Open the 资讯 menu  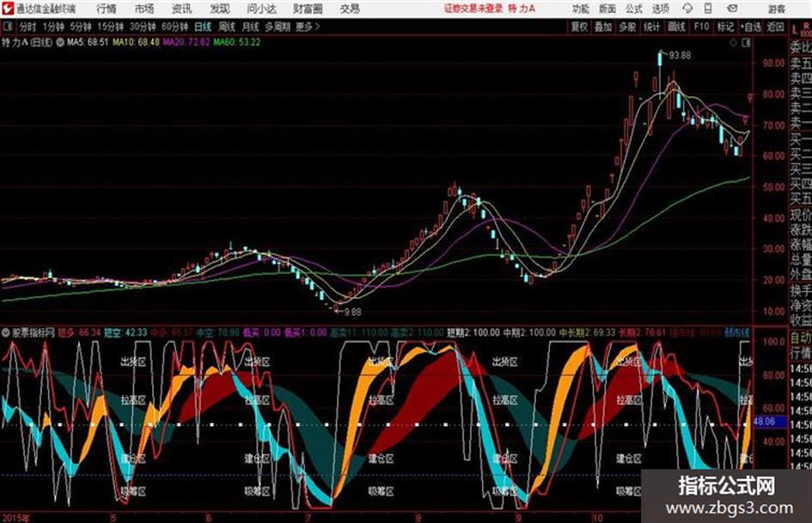[182, 9]
